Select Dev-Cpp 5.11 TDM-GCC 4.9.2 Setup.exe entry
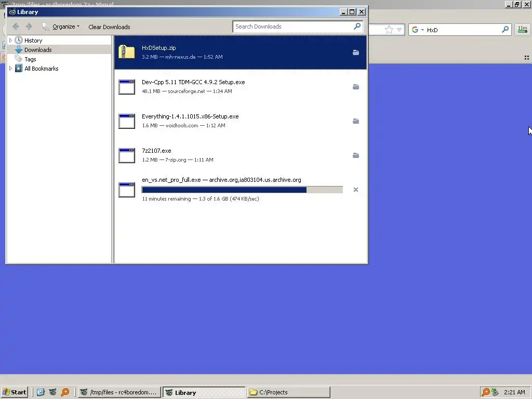532x399 pixels. [193, 82]
